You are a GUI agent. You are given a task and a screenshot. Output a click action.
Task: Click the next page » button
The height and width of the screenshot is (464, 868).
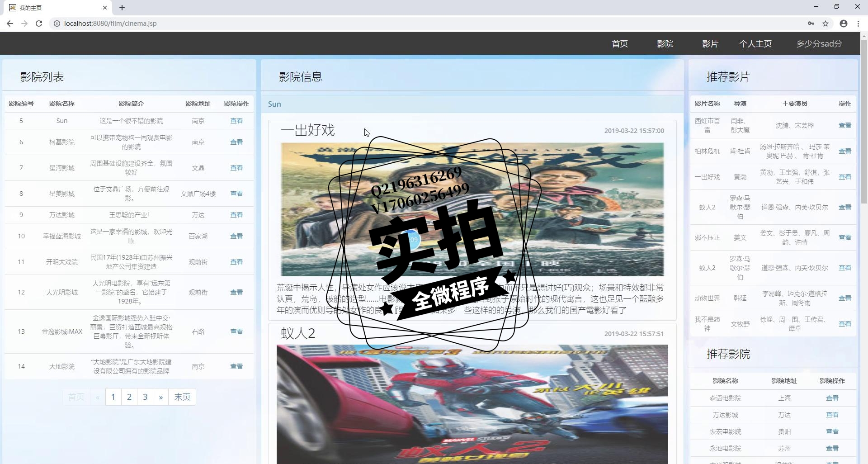click(x=160, y=397)
